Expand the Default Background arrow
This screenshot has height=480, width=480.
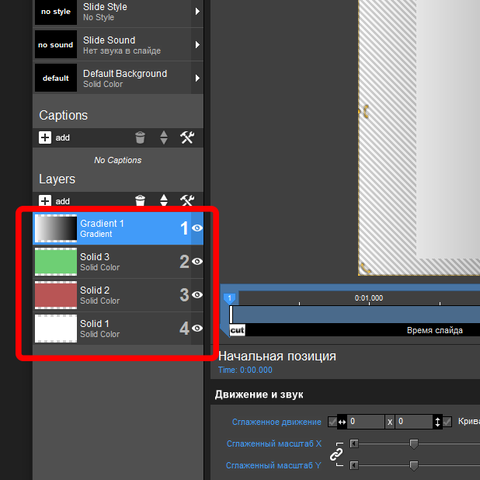(197, 78)
